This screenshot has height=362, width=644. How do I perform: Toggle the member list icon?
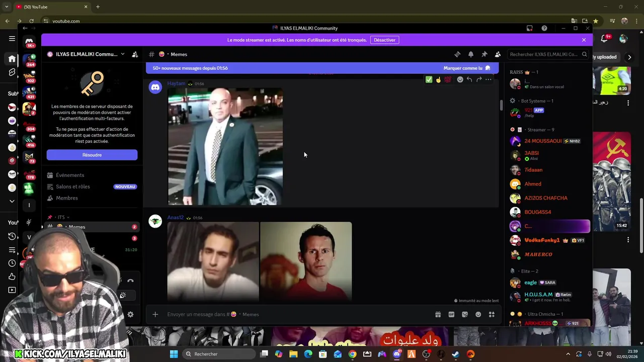click(498, 54)
